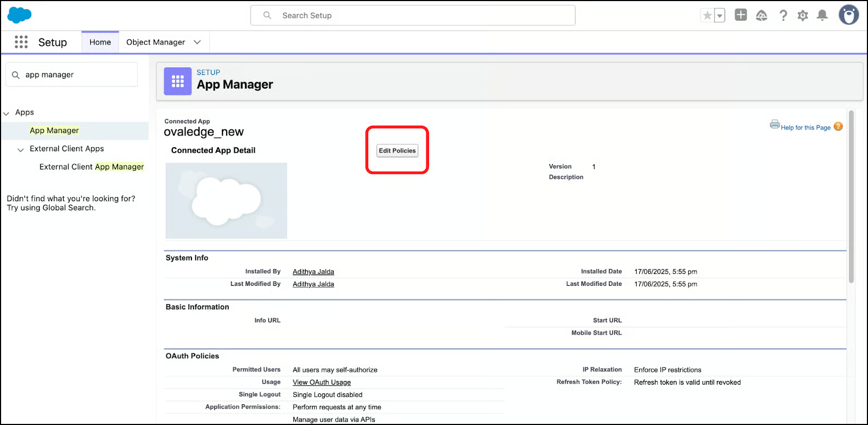Select External Client App Manager item
This screenshot has height=425, width=868.
[x=91, y=167]
